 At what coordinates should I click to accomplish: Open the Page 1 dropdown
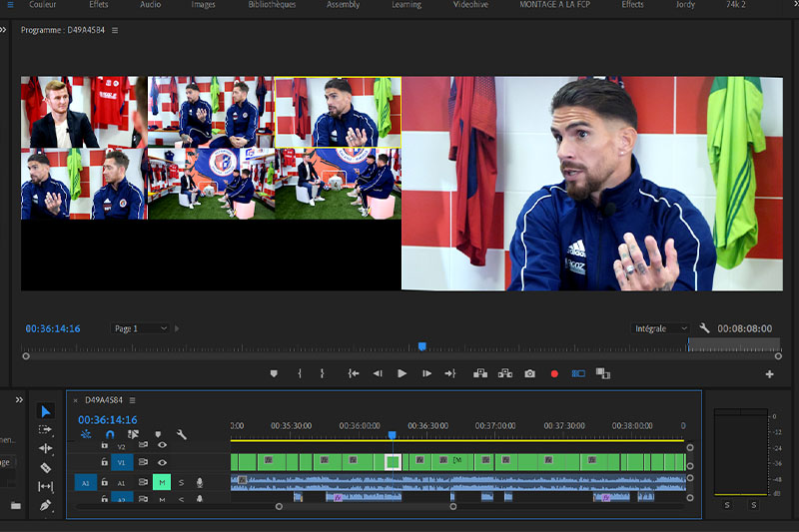click(x=140, y=328)
